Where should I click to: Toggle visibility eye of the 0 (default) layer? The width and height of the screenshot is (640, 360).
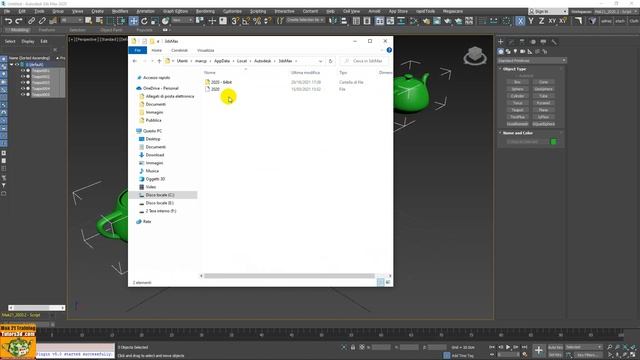pos(17,64)
